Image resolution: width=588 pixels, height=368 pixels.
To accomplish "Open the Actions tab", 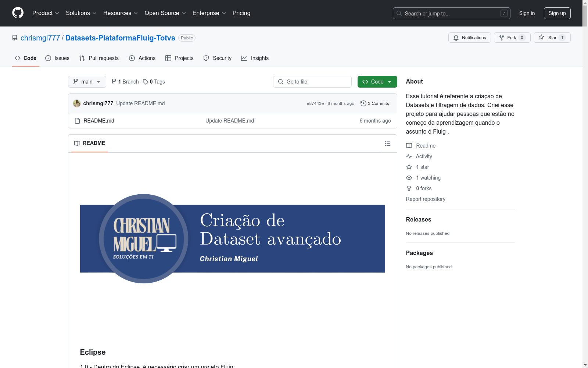I will [x=142, y=58].
